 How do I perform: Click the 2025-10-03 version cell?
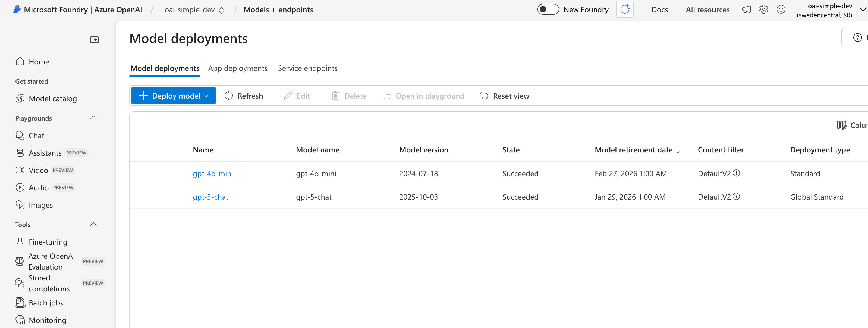pyautogui.click(x=419, y=197)
